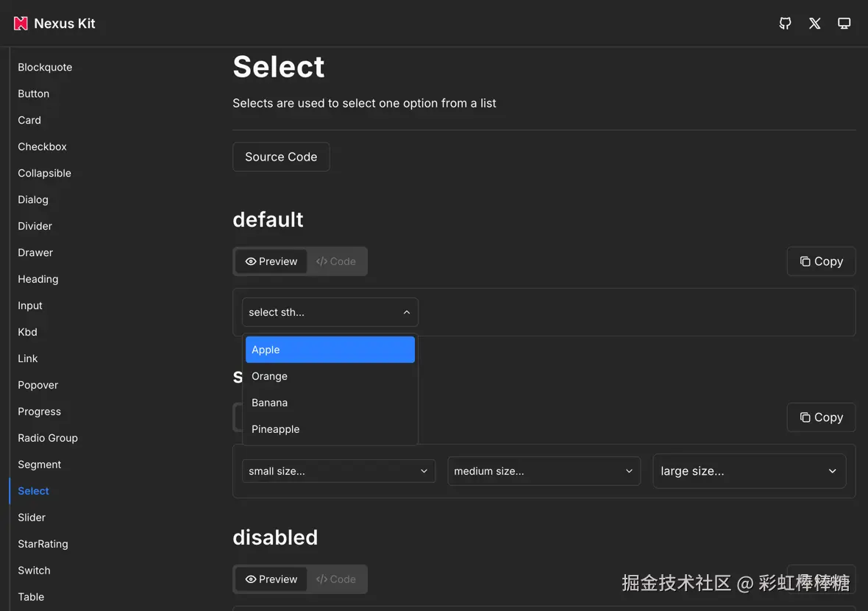Open the Progress component page
Image resolution: width=868 pixels, height=611 pixels.
pos(39,412)
